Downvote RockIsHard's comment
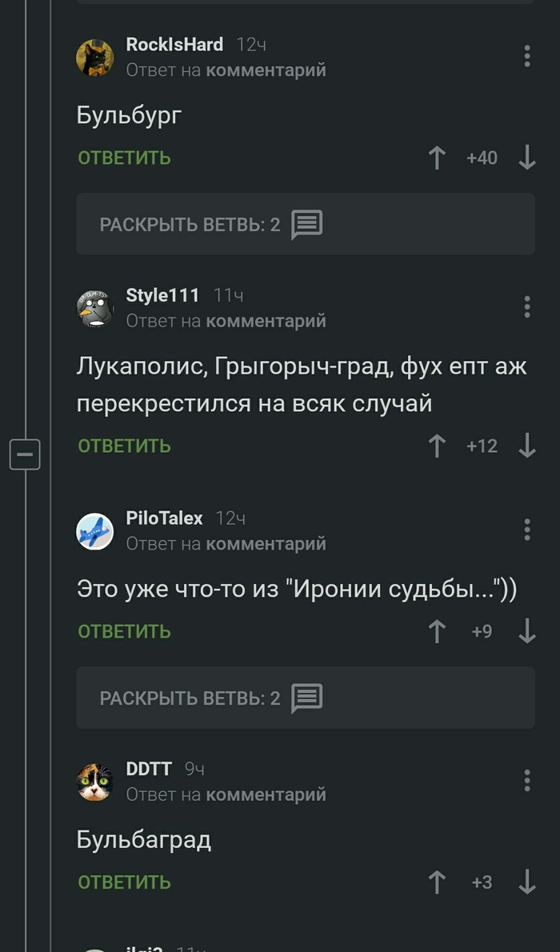Screen dimensions: 560x952 [x=526, y=158]
